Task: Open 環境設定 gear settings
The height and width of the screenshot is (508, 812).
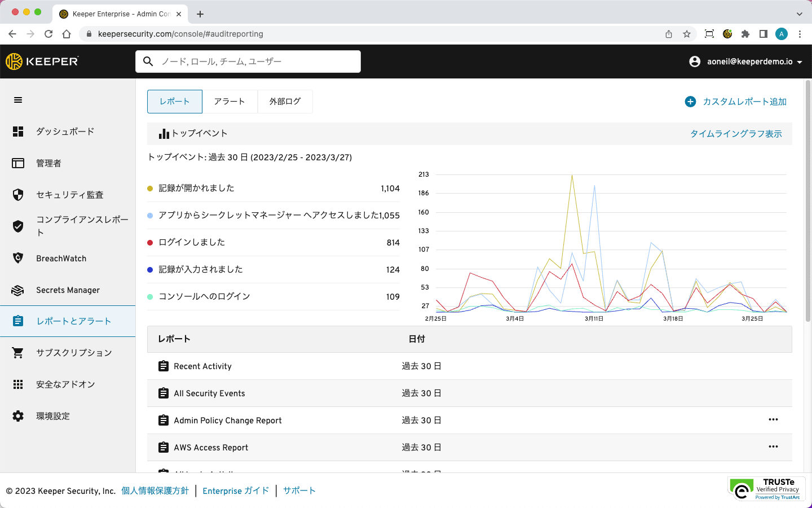Action: [18, 416]
